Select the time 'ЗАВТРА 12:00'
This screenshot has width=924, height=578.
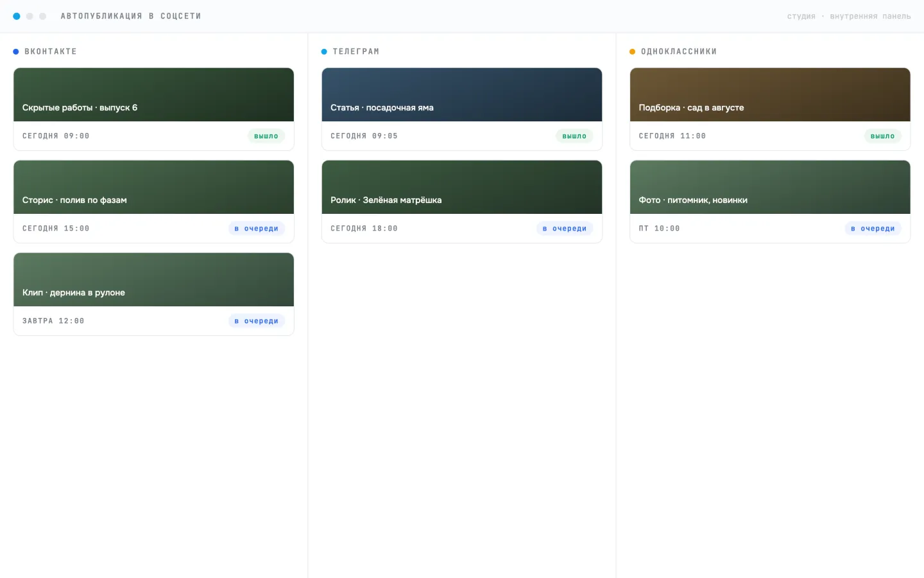click(53, 321)
